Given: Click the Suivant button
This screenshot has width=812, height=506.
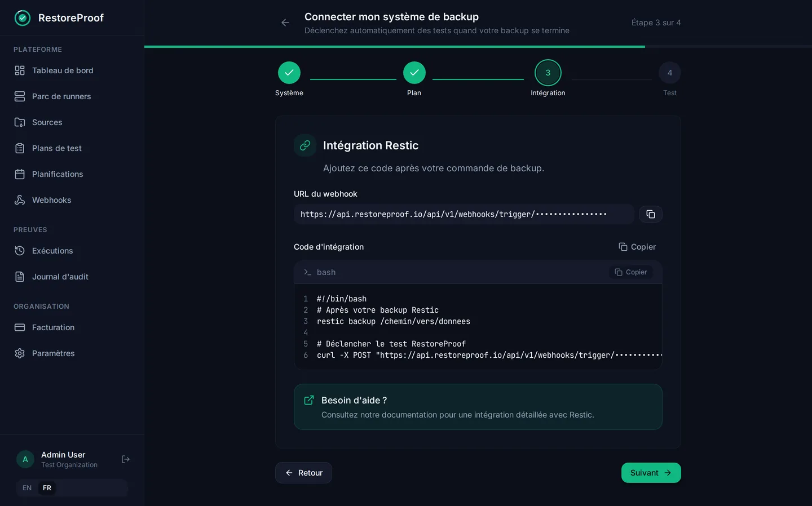Looking at the screenshot, I should [x=651, y=473].
